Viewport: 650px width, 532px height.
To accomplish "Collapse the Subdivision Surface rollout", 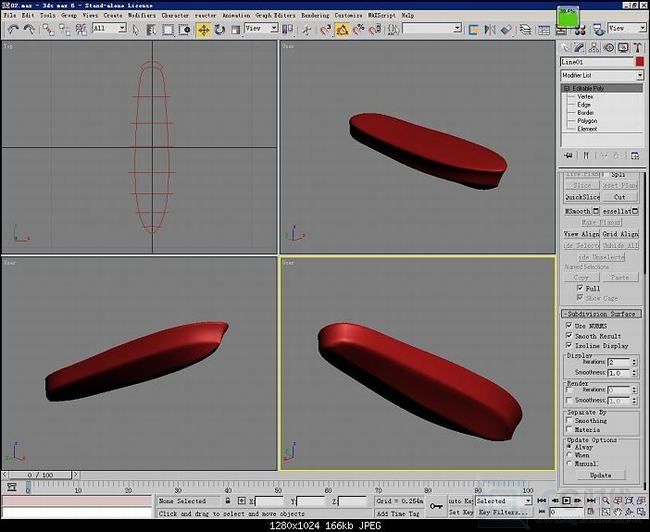I will [x=601, y=314].
